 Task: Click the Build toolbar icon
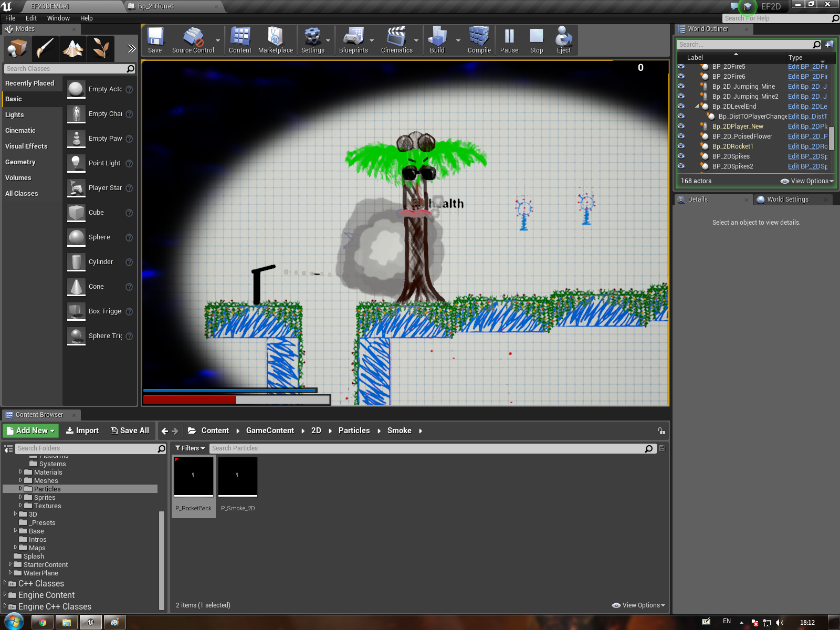coord(437,40)
